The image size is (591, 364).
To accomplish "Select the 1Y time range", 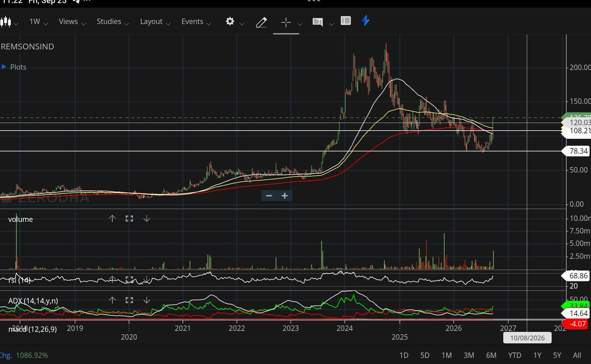I will click(537, 355).
